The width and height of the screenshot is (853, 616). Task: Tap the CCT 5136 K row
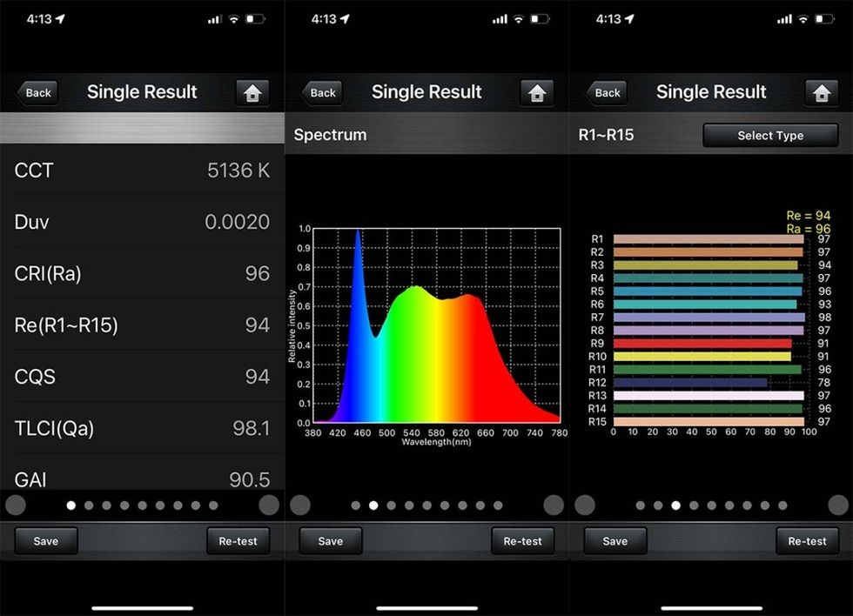click(142, 171)
